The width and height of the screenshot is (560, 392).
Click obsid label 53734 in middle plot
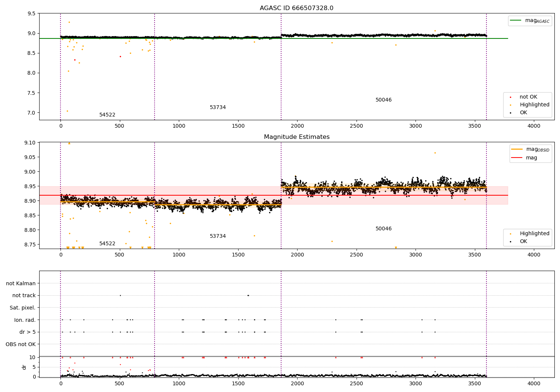tap(218, 236)
